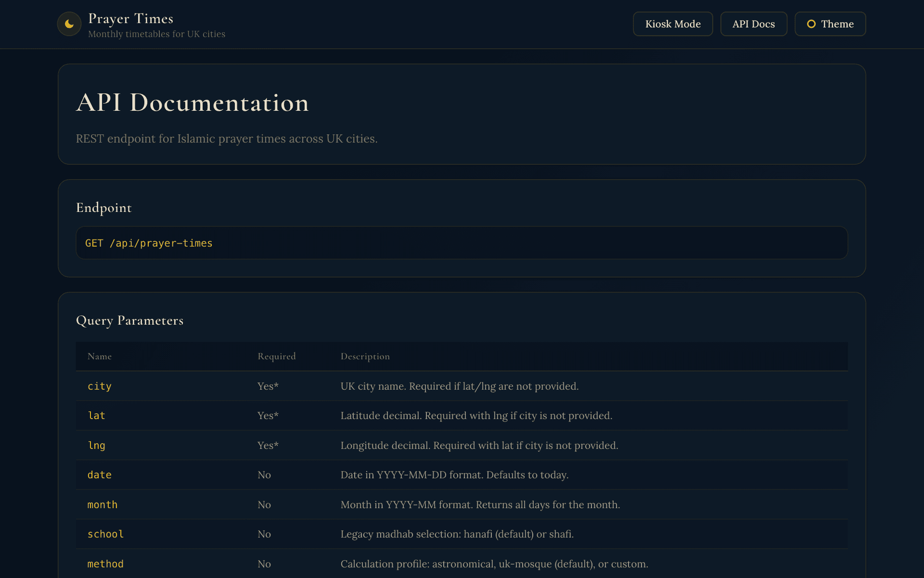The height and width of the screenshot is (578, 924).
Task: Click the Query Parameters heading
Action: (x=130, y=321)
